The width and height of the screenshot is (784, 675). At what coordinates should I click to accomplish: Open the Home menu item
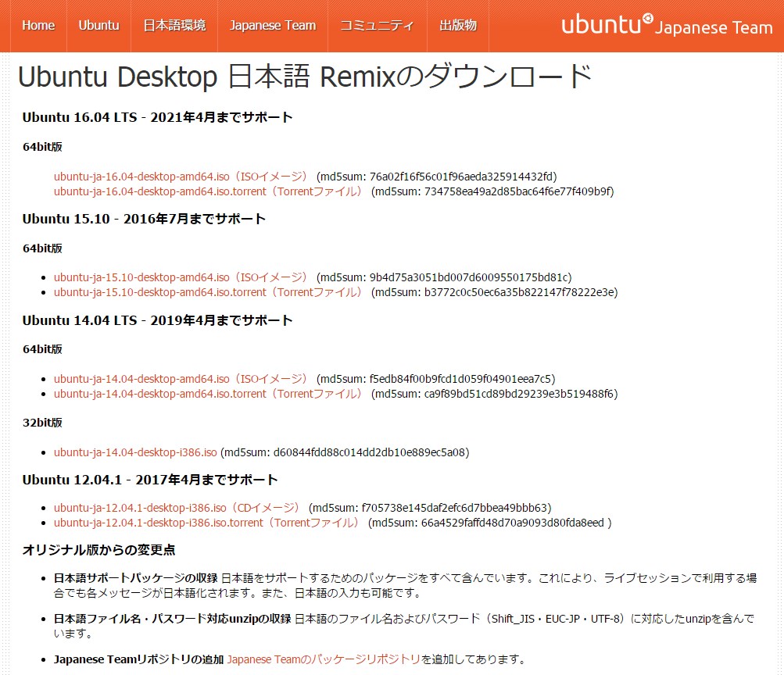pos(38,26)
